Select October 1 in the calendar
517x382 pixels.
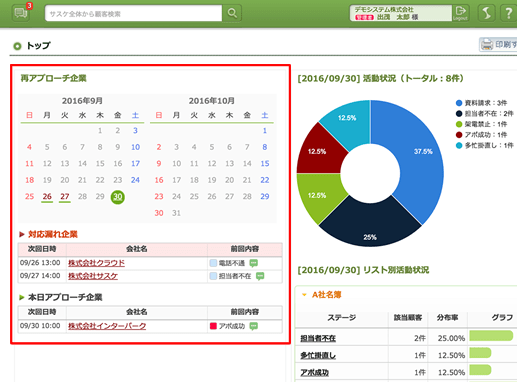click(265, 131)
